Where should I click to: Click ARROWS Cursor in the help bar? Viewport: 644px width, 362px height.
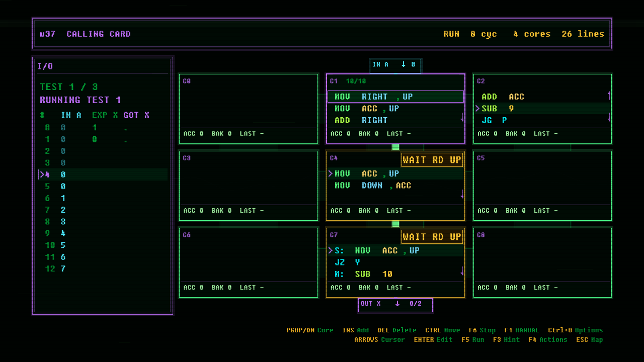(x=379, y=339)
